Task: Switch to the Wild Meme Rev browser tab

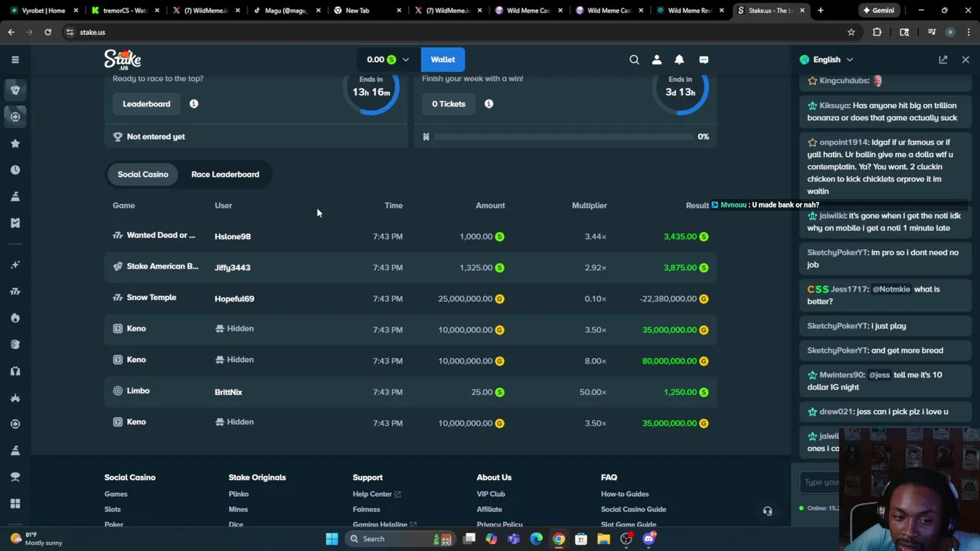Action: tap(689, 10)
